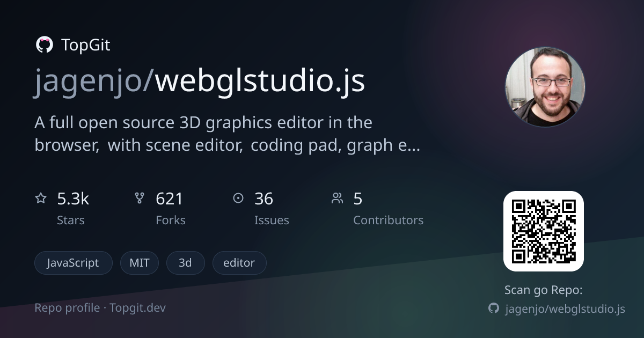The height and width of the screenshot is (338, 644).
Task: Select the MIT license tag
Action: pyautogui.click(x=140, y=263)
